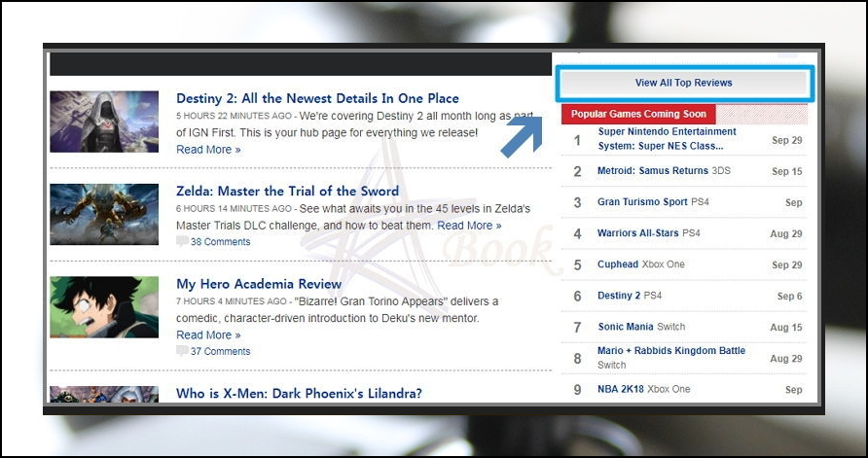The width and height of the screenshot is (868, 458).
Task: Click the View All Top Reviews button
Action: [x=684, y=83]
